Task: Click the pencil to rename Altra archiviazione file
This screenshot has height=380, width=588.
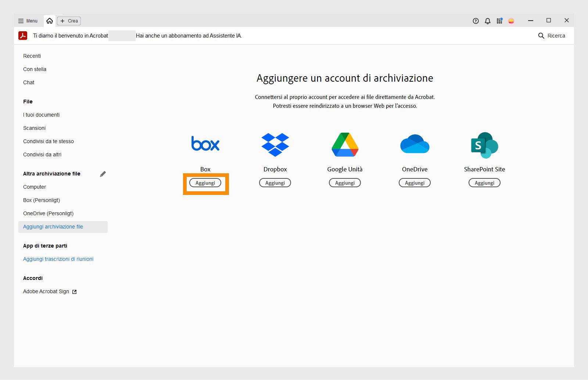Action: coord(103,174)
